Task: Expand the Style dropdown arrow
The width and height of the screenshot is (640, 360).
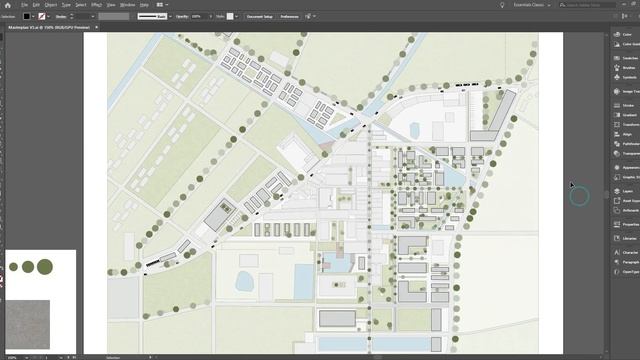Action: tap(237, 16)
